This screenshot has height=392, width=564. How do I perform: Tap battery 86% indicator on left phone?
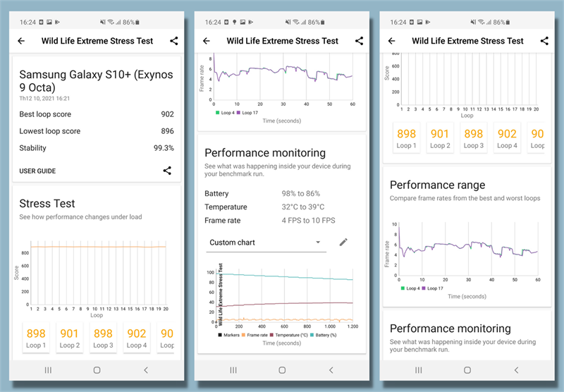coord(131,23)
